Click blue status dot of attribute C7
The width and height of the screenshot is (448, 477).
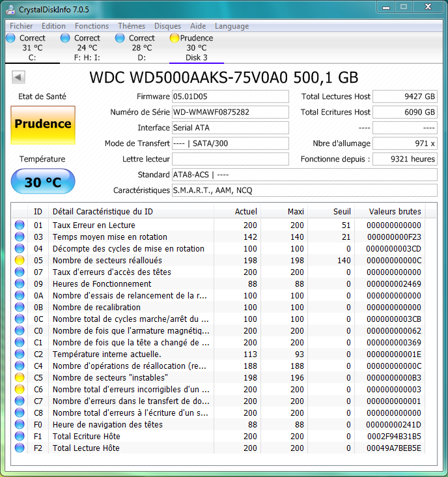point(20,401)
